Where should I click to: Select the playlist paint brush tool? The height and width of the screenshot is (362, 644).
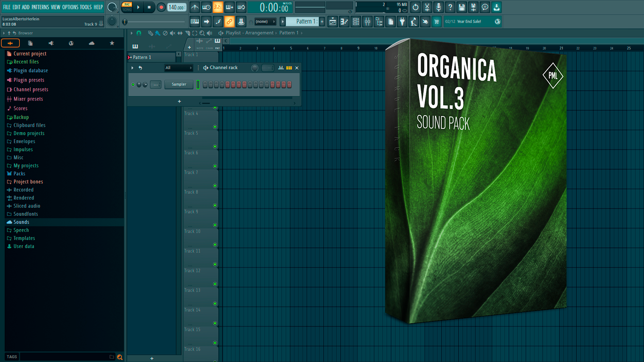pyautogui.click(x=157, y=33)
